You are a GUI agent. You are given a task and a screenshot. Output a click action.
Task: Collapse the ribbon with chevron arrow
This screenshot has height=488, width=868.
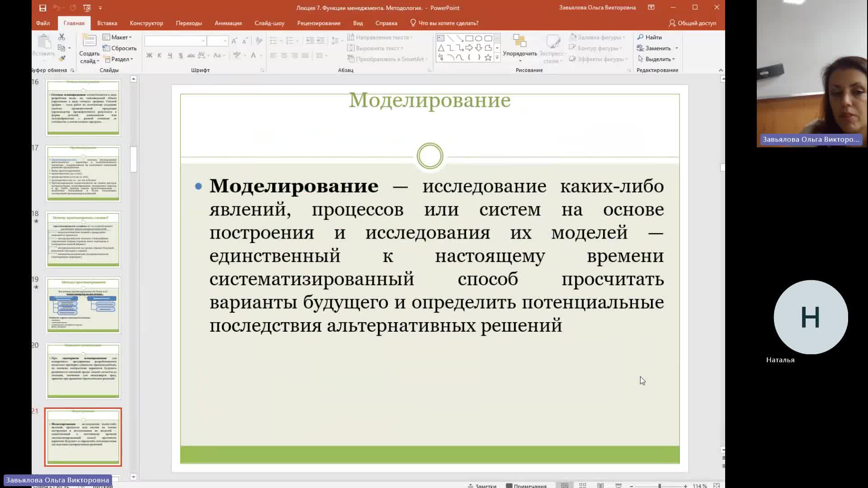pyautogui.click(x=721, y=70)
